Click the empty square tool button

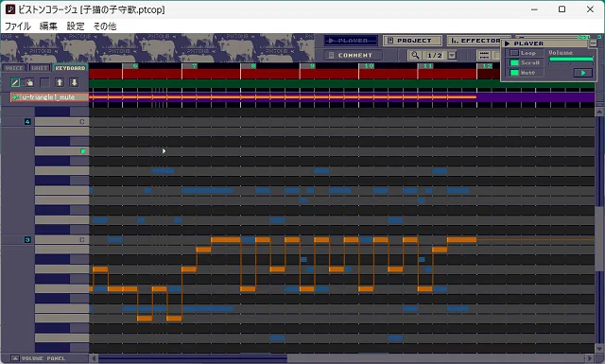coord(44,82)
